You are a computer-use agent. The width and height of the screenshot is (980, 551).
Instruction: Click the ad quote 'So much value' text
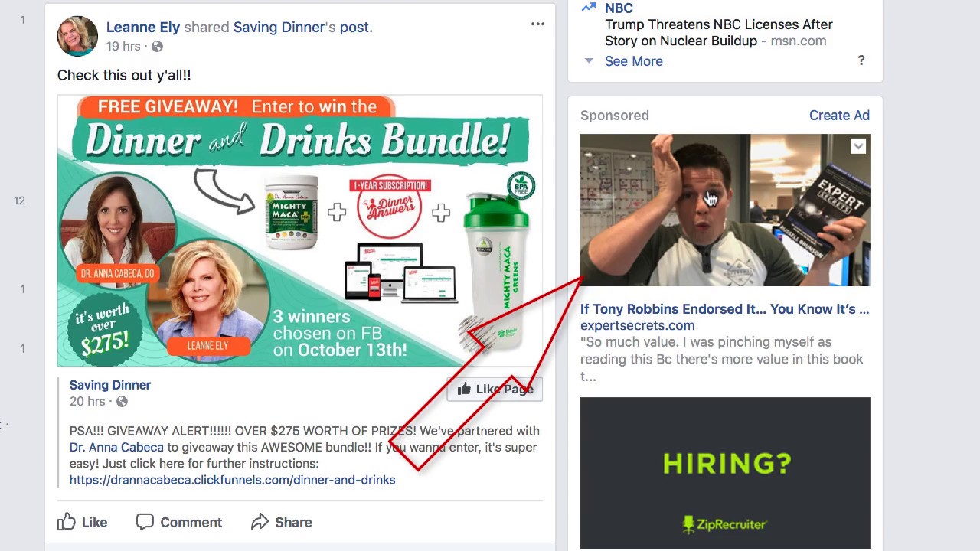721,359
